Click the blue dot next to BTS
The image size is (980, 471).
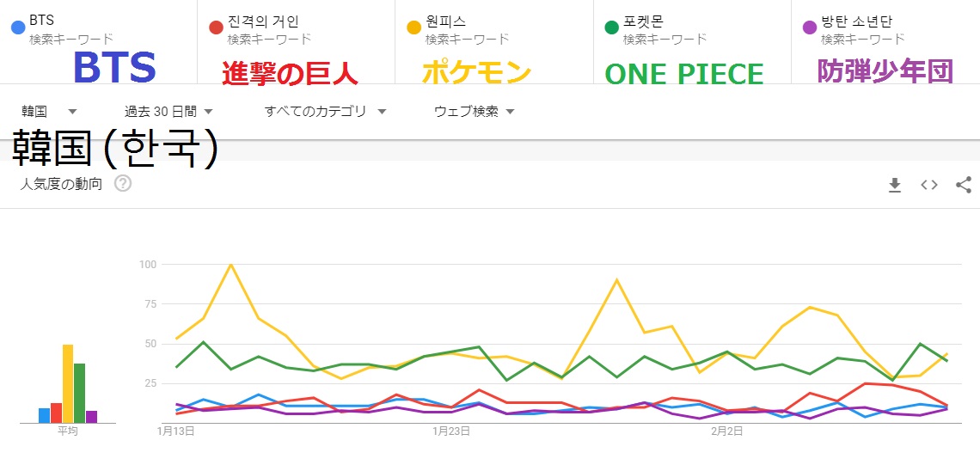[17, 28]
